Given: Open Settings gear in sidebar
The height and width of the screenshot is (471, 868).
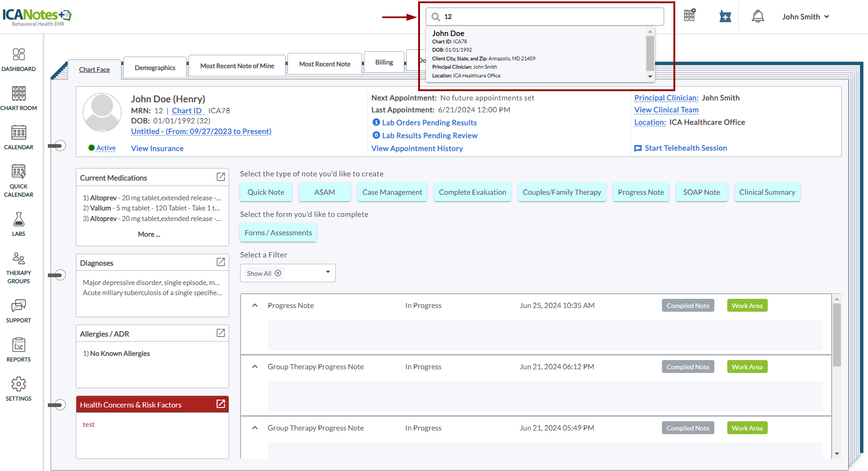Looking at the screenshot, I should 18,389.
